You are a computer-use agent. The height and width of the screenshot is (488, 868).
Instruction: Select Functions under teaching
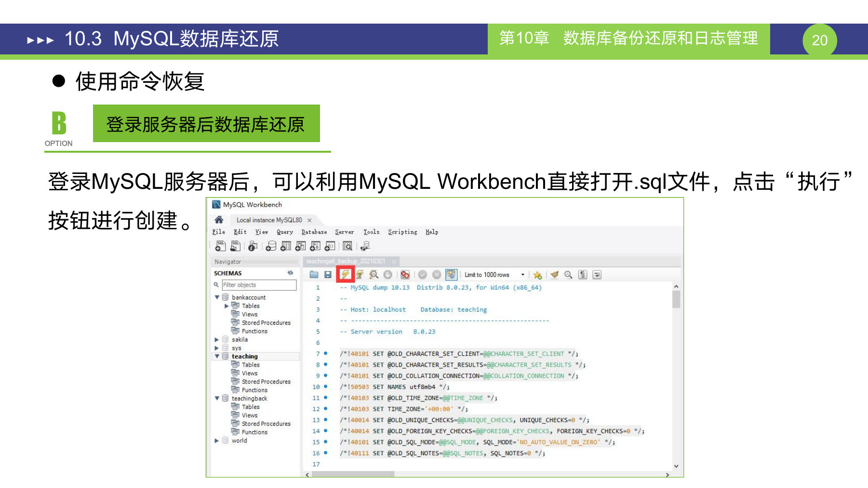click(x=254, y=390)
